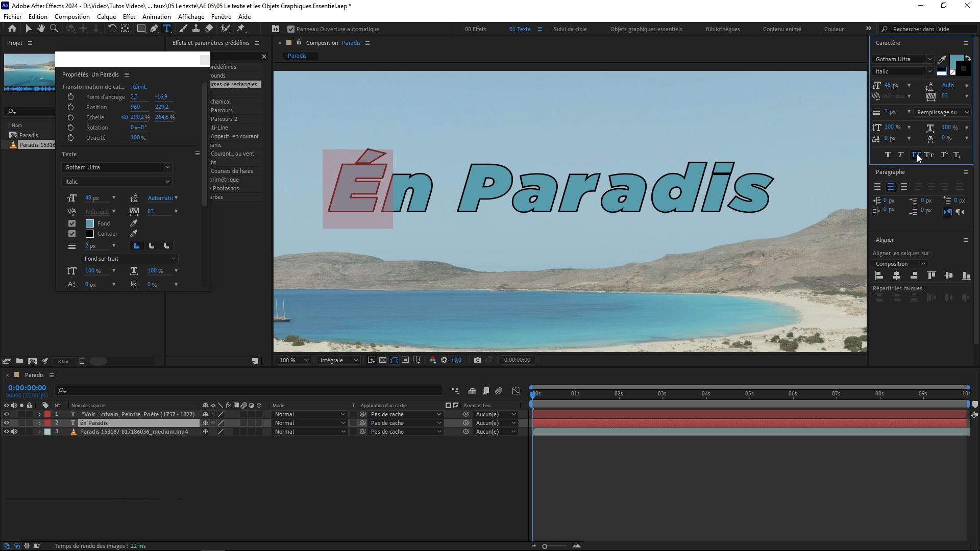Open Composition dropdown in Aligner panel

tap(900, 264)
